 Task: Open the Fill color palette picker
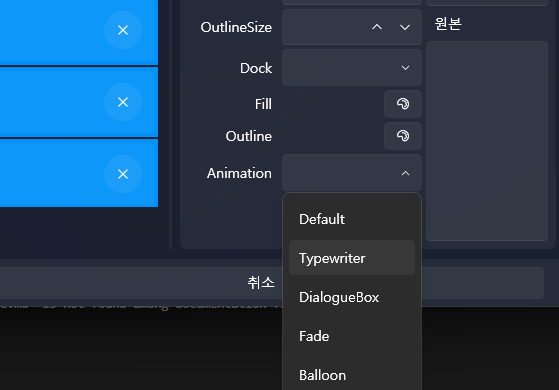click(403, 104)
